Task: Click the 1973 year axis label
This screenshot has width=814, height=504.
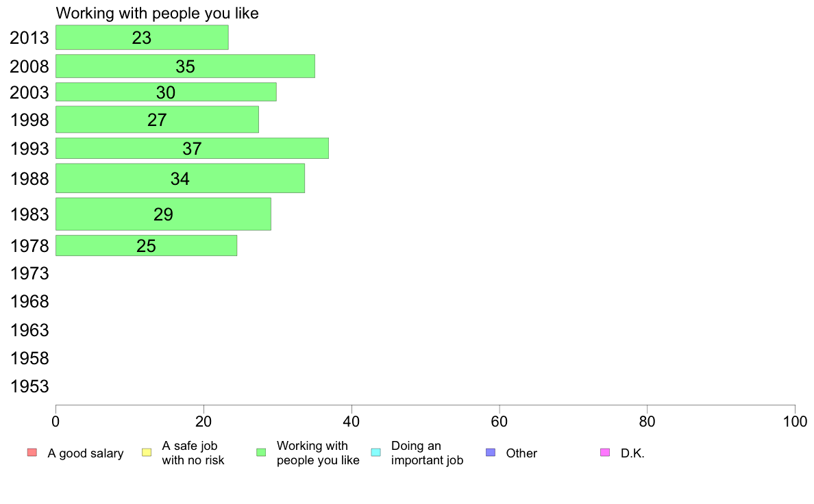Action: [29, 273]
